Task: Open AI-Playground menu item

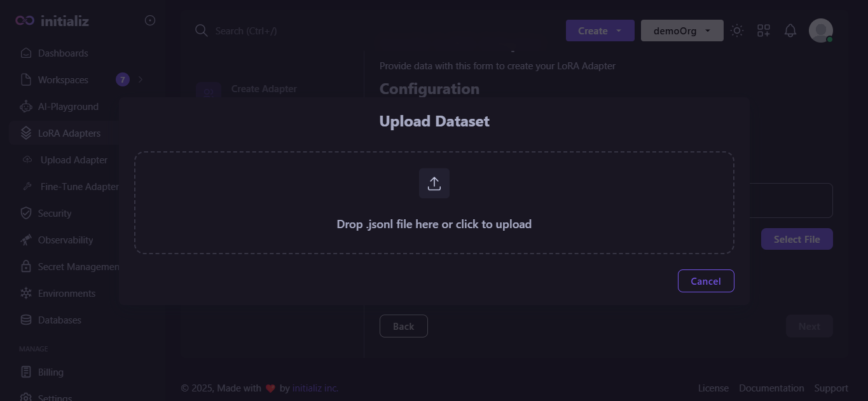Action: (x=68, y=107)
